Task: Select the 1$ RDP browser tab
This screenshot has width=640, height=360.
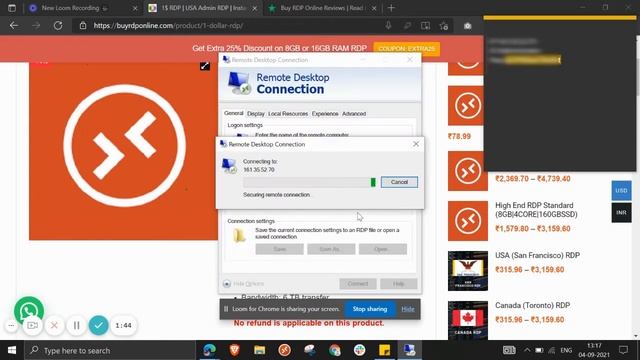Action: pos(203,8)
